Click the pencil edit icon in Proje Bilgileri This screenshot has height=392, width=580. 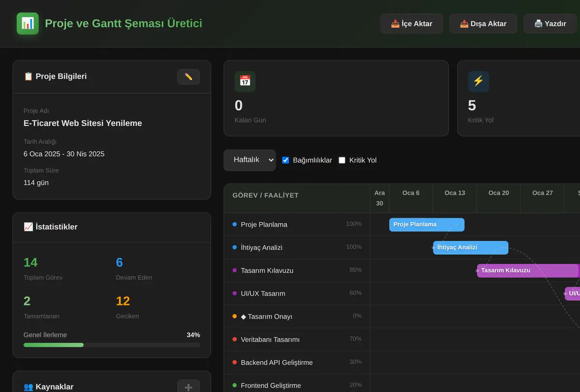click(188, 77)
